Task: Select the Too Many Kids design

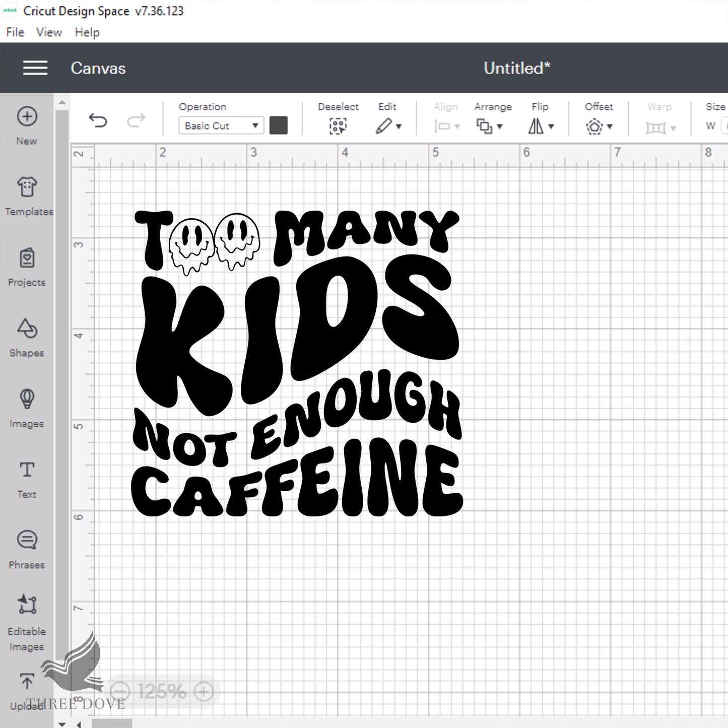Action: pos(297,363)
